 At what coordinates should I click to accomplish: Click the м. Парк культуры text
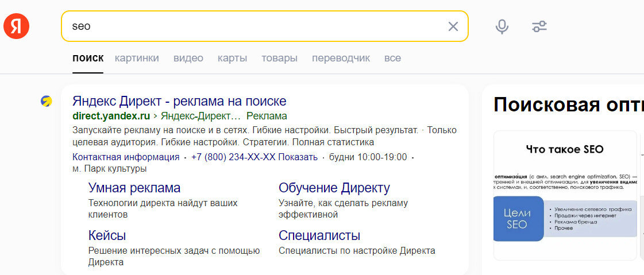(x=109, y=169)
